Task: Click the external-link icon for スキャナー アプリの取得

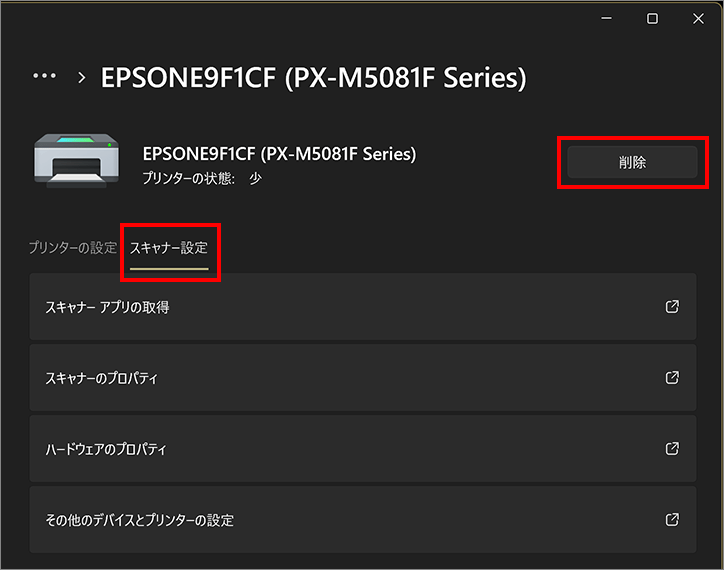Action: 672,306
